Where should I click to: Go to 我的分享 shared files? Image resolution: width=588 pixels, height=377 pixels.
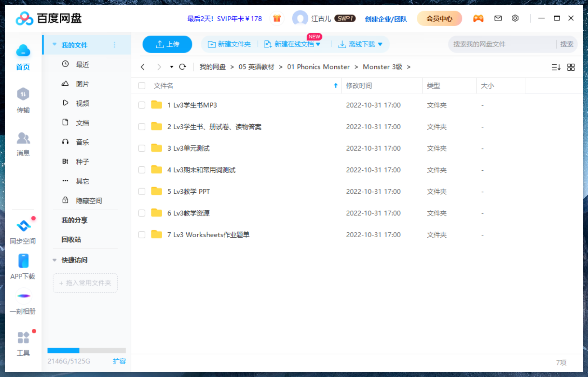click(x=74, y=220)
